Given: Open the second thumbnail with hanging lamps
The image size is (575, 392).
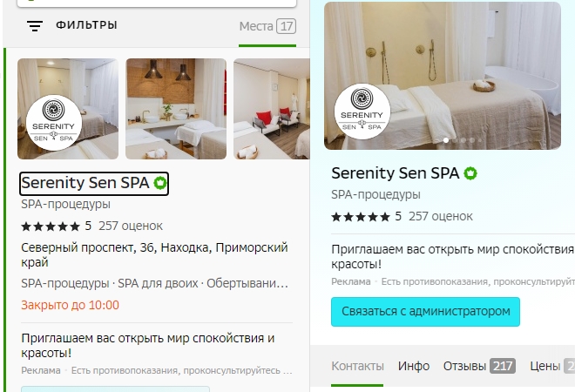Looking at the screenshot, I should [176, 109].
